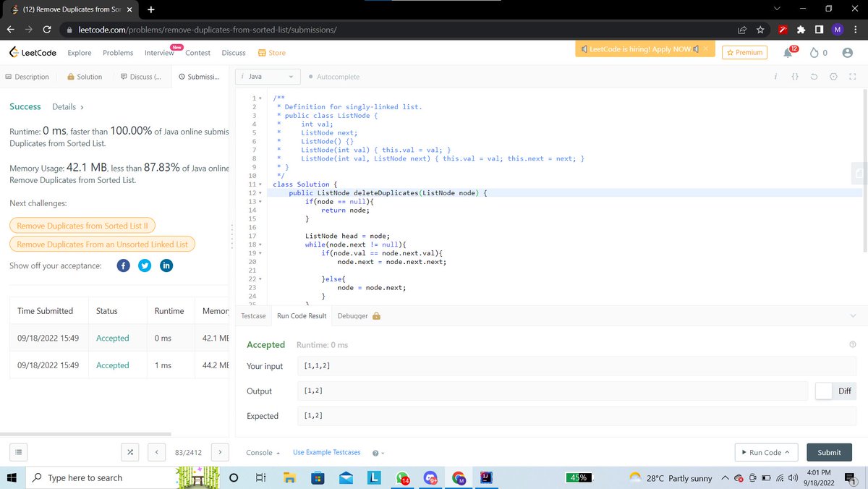868x489 pixels.
Task: Open Interview in the top navigation
Action: point(159,53)
